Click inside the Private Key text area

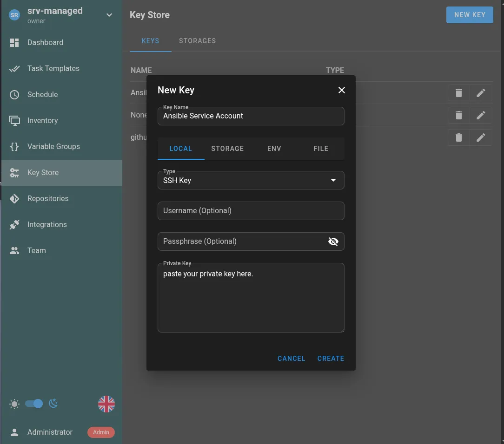(251, 297)
